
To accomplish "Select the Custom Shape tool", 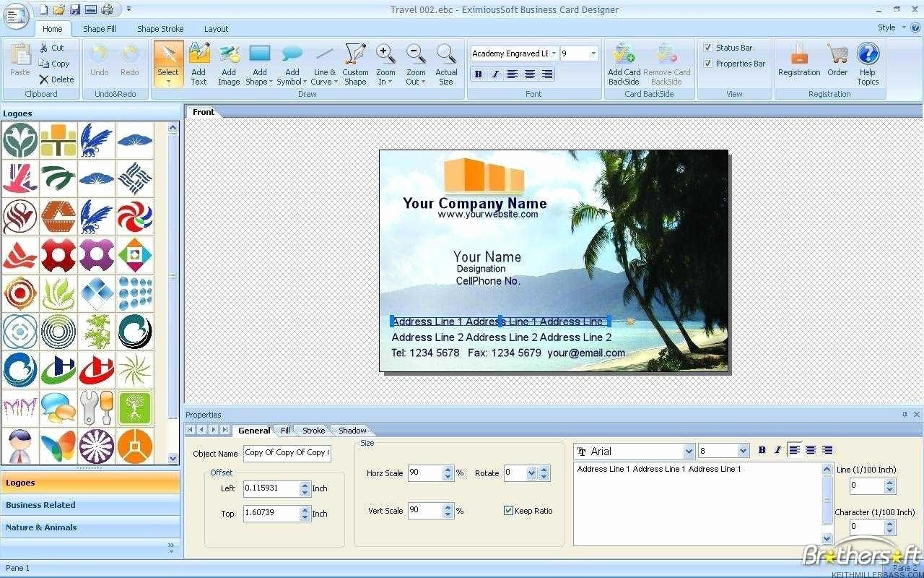I will click(x=355, y=64).
